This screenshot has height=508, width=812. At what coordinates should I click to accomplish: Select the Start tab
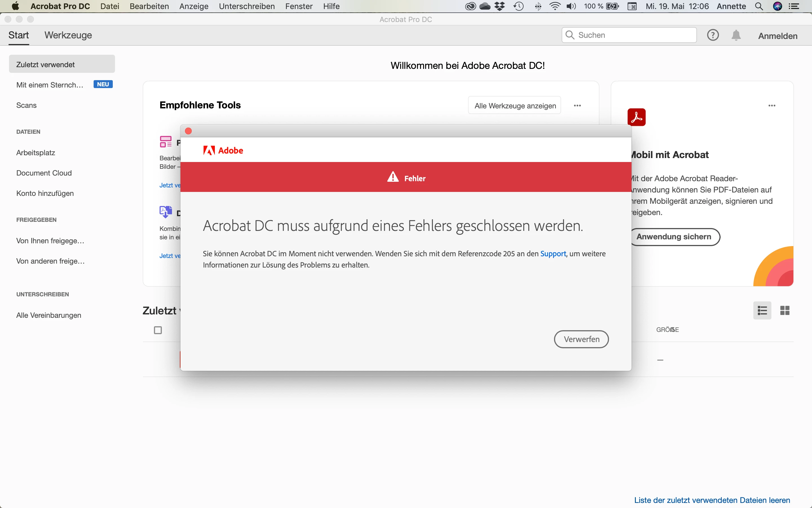(x=18, y=35)
